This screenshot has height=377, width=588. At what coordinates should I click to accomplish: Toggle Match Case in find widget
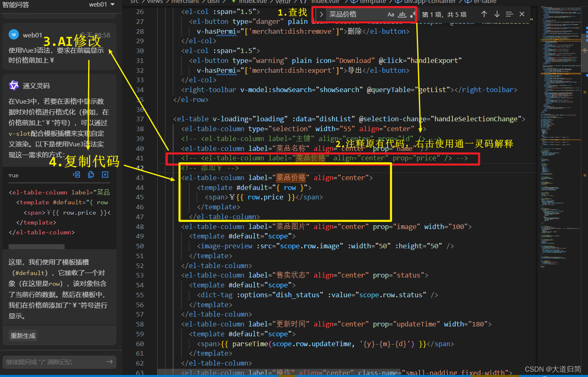click(x=390, y=14)
